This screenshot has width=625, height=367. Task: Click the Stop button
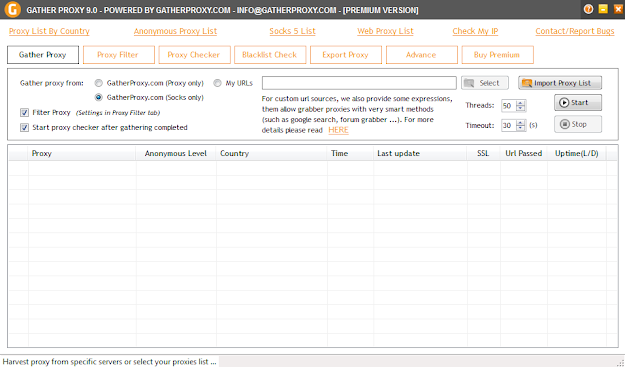[x=578, y=124]
